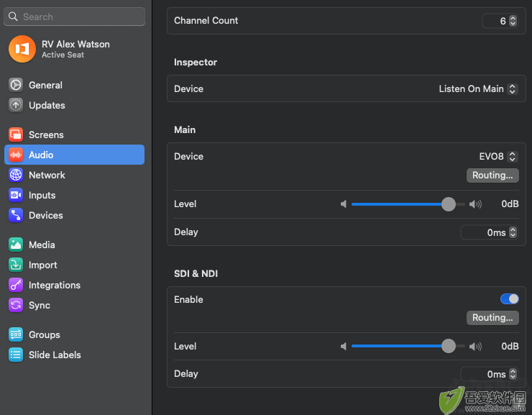Viewport: 532px width, 415px height.
Task: Expand the Inspector Device Listen On Main dropdown
Action: pos(477,89)
